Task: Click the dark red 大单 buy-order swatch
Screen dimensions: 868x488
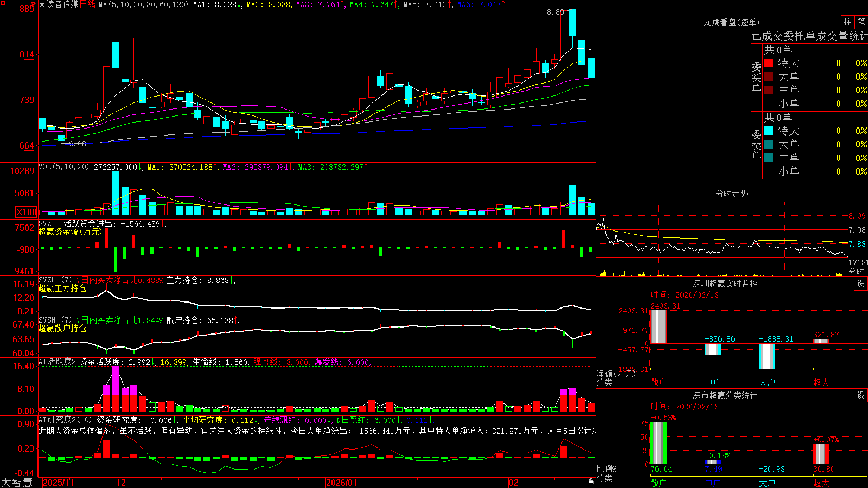Action: pos(768,76)
